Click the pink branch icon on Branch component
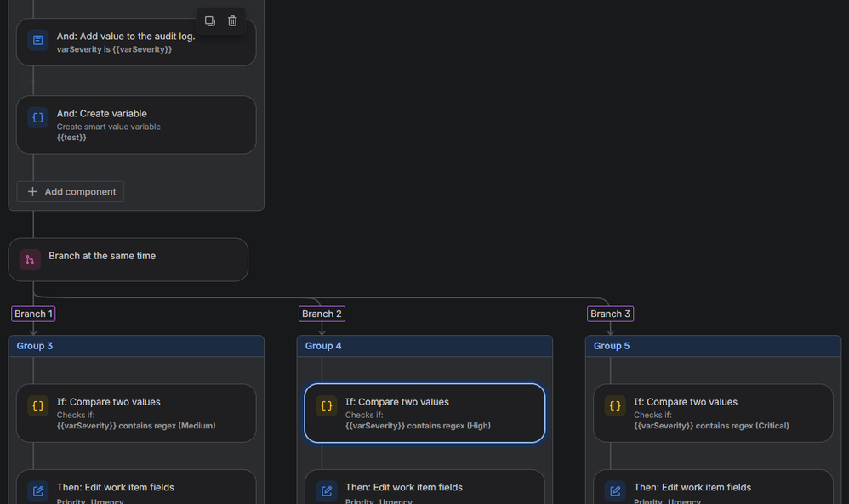 coord(30,259)
